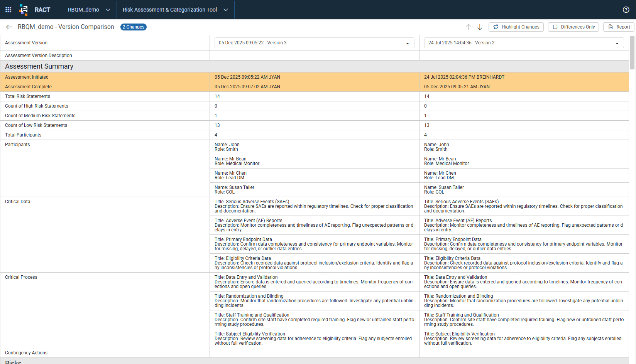
Task: Click 'Staff Training and Qualification' in Version 2 column
Action: coord(524,320)
